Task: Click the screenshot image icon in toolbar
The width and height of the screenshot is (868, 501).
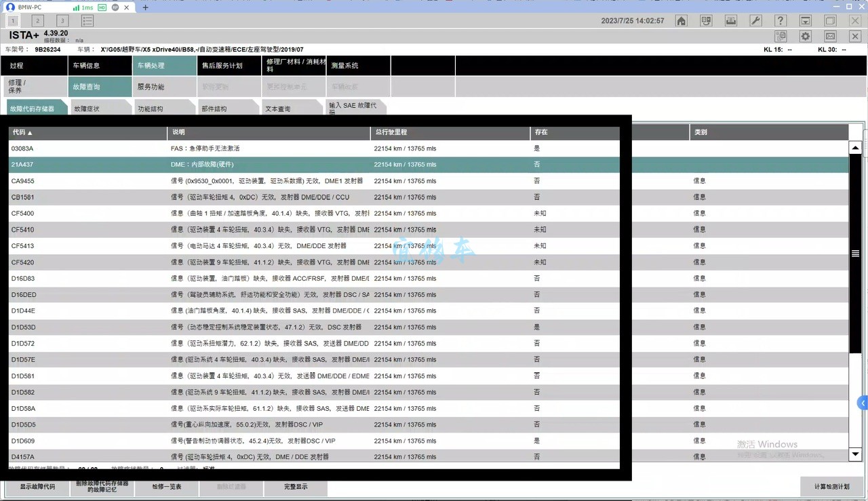Action: (x=731, y=21)
